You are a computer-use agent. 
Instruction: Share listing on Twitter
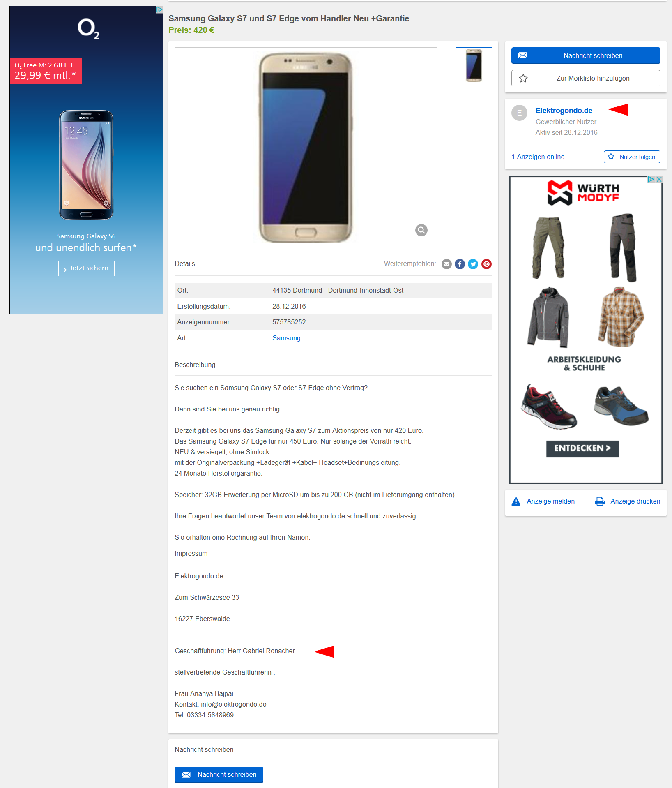pos(473,264)
